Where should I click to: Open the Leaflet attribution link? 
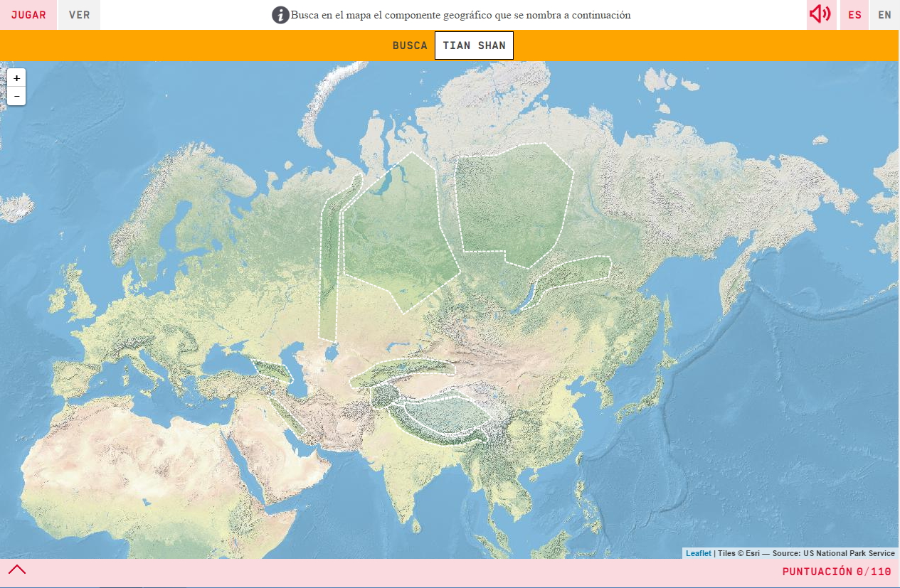pyautogui.click(x=698, y=552)
